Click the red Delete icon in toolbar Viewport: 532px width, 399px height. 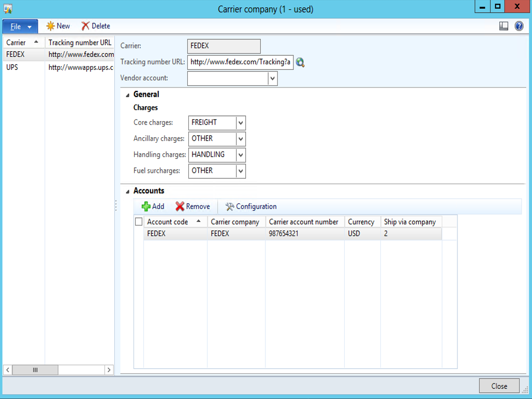click(x=85, y=26)
